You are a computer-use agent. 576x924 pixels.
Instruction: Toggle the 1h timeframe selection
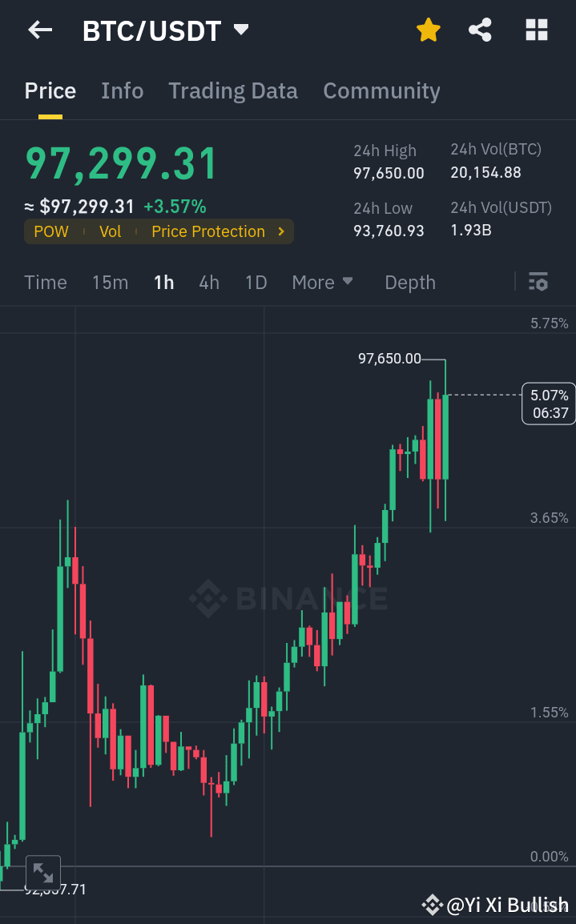click(x=163, y=282)
